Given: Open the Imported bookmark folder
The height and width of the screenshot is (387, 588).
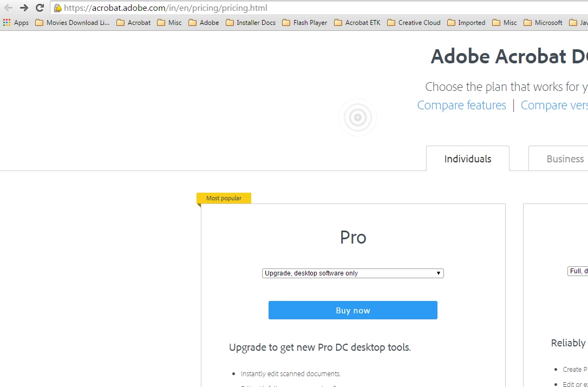Looking at the screenshot, I should click(466, 23).
